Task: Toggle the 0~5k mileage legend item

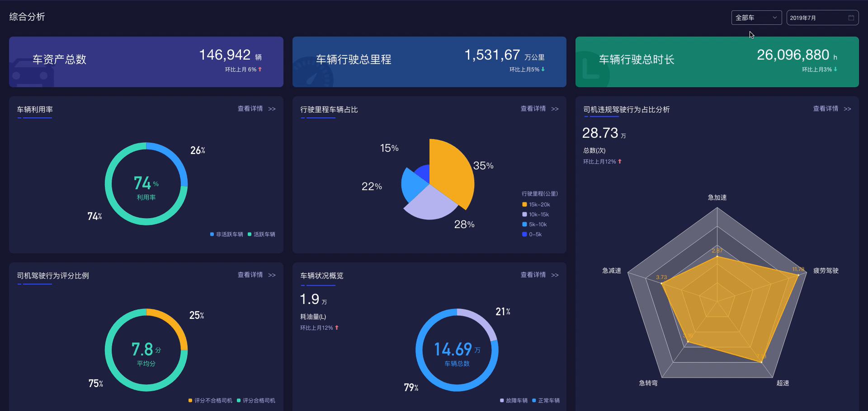Action: coord(532,234)
